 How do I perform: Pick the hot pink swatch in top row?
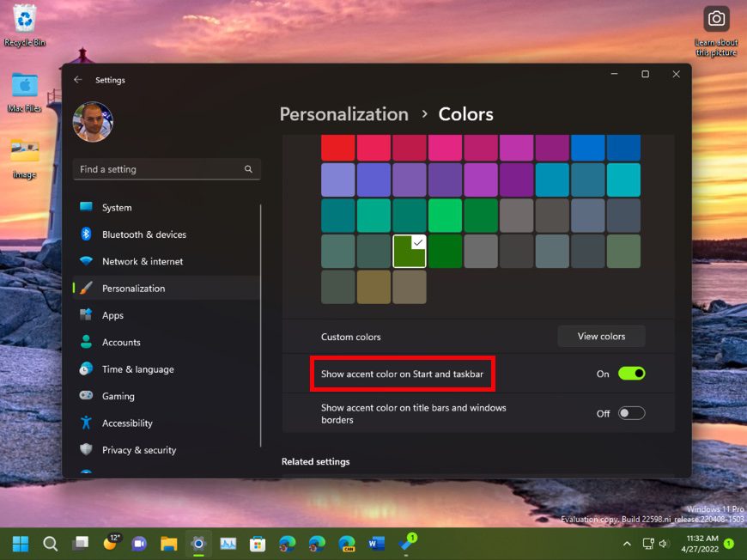click(445, 148)
